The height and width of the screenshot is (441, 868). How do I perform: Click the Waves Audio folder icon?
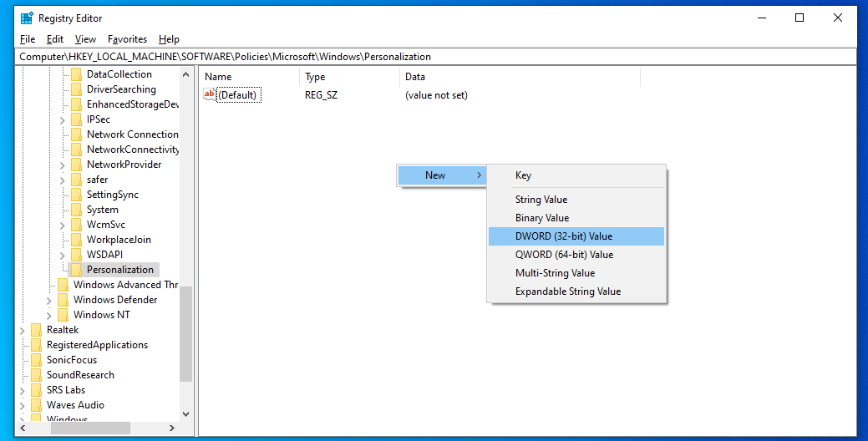tap(37, 405)
